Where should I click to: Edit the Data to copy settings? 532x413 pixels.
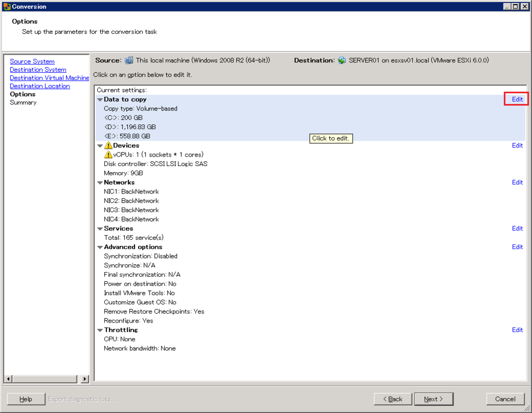[x=517, y=99]
